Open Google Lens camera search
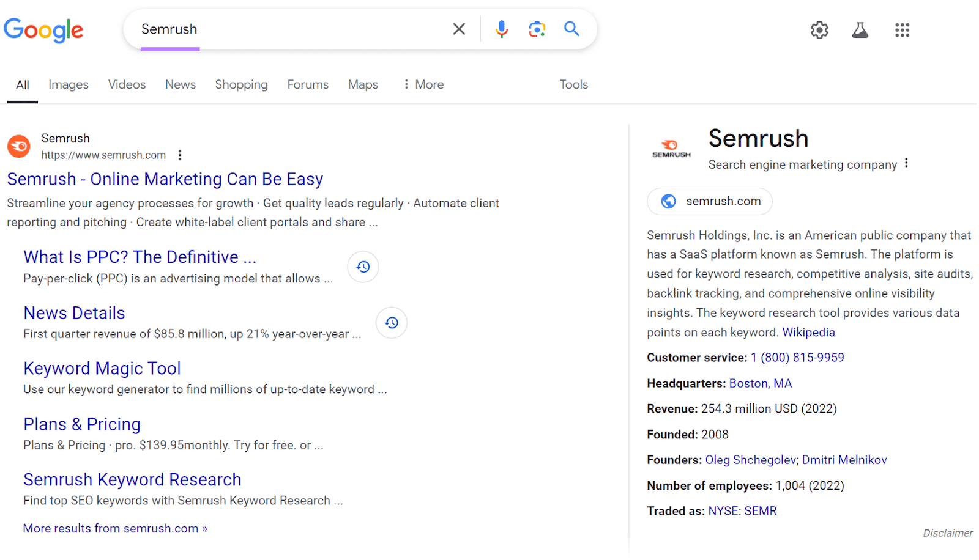The height and width of the screenshot is (560, 979). [x=537, y=29]
